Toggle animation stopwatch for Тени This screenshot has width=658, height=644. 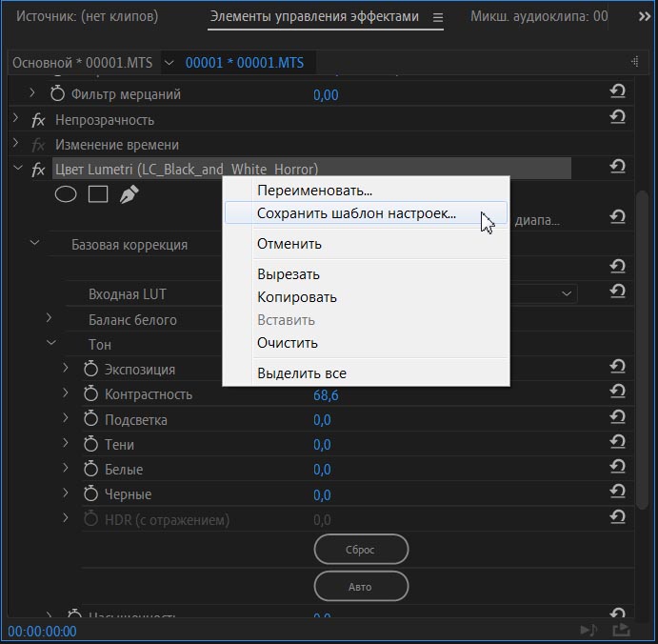click(90, 444)
